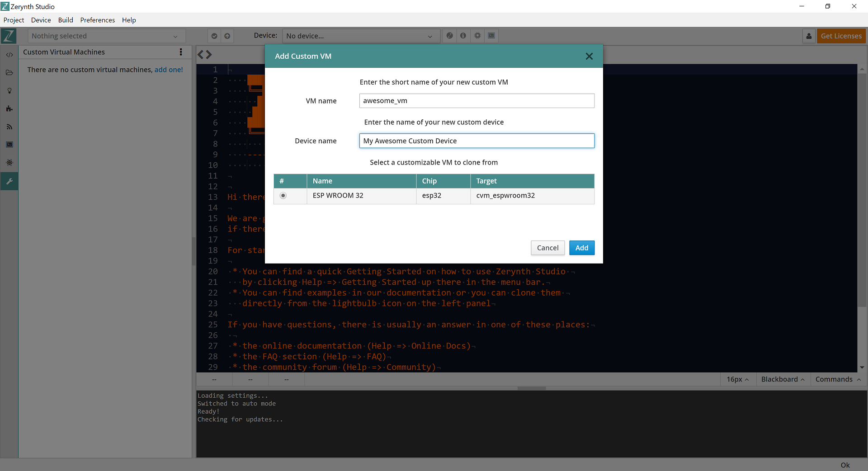Click the Ok status text

pos(845,465)
